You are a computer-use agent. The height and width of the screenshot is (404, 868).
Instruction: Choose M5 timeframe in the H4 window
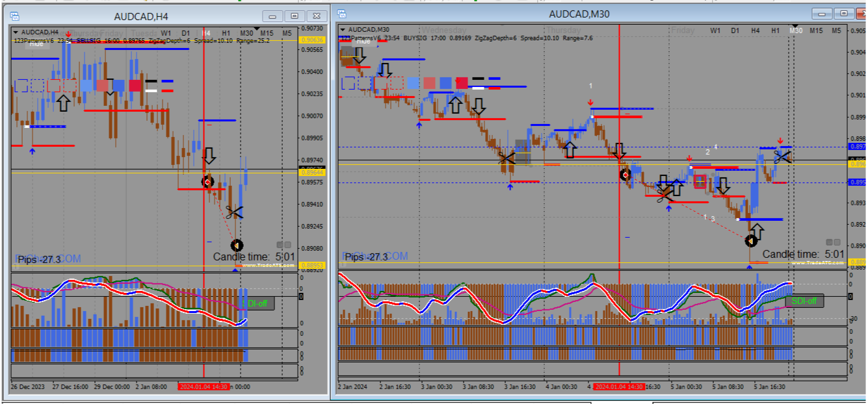[287, 32]
